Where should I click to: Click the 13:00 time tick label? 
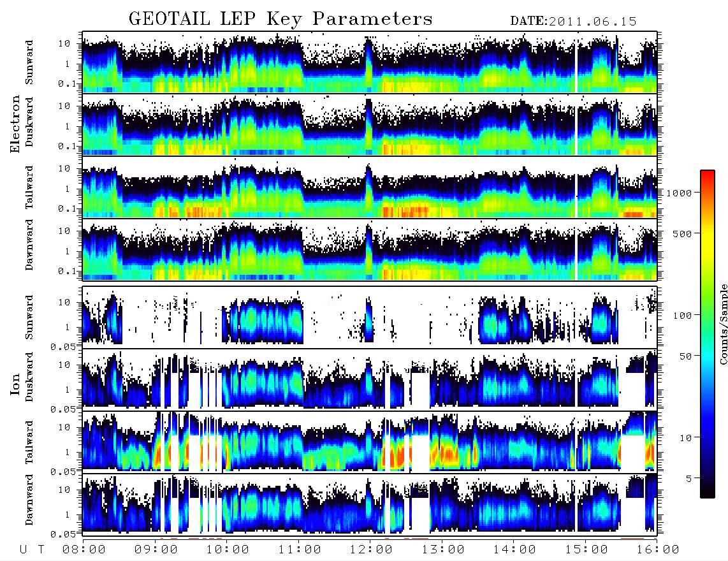[443, 550]
